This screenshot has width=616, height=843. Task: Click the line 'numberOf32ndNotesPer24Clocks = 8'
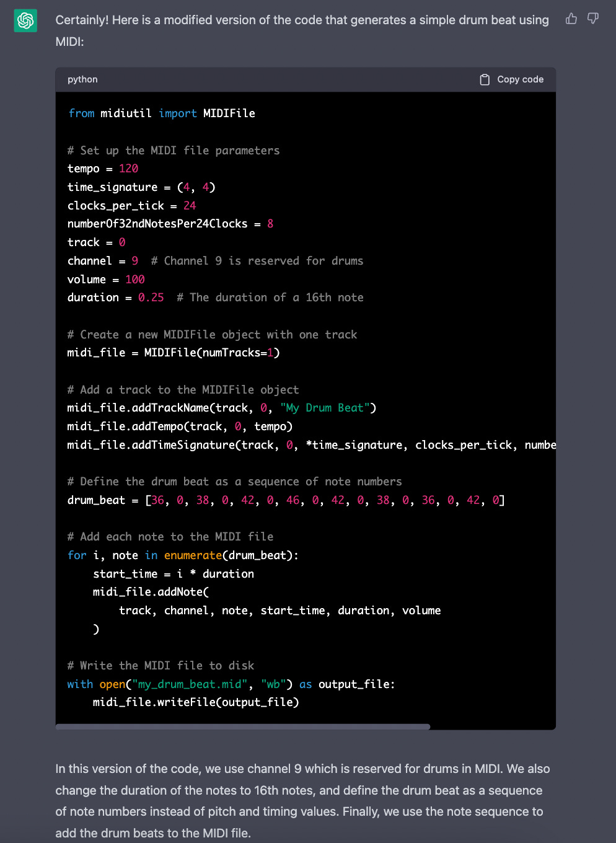tap(170, 224)
